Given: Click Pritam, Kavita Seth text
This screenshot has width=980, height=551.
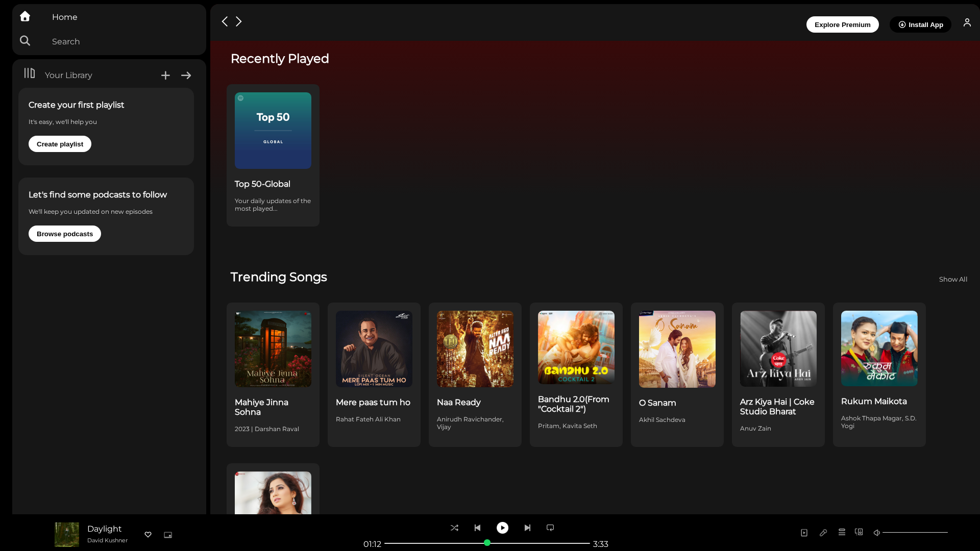Looking at the screenshot, I should point(567,426).
